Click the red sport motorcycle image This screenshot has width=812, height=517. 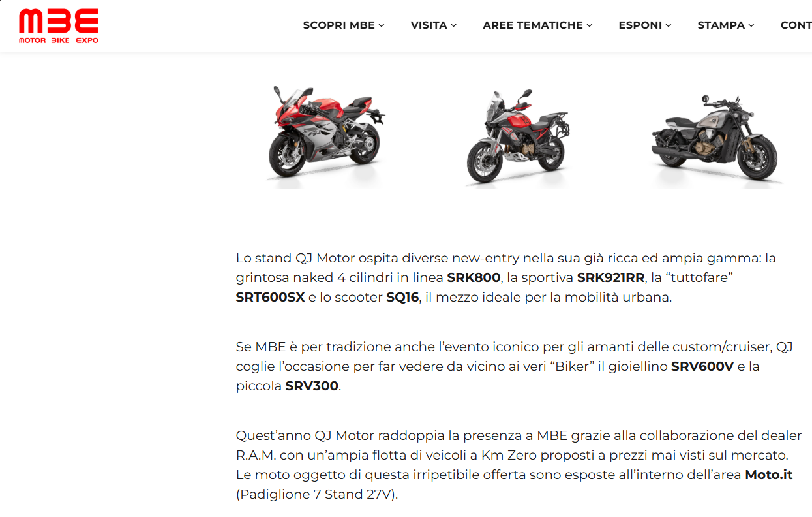[x=325, y=134]
